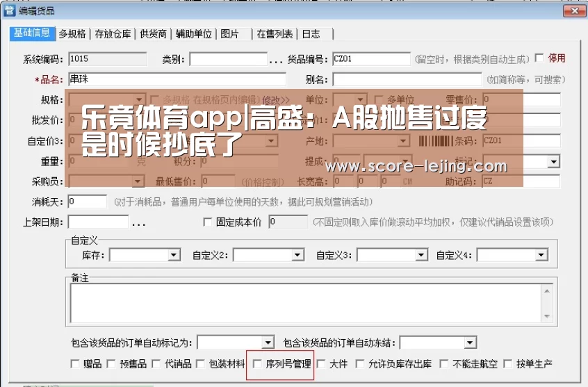Toggle the 停用 checkbox

[539, 58]
